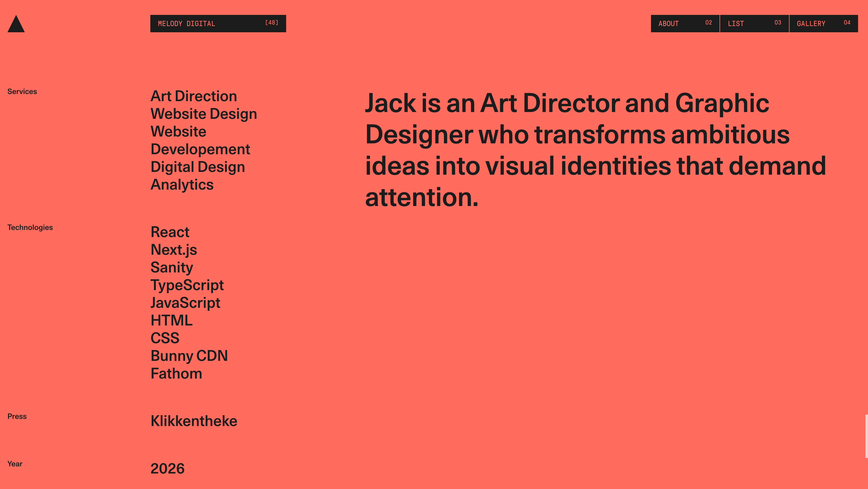
Task: Click the 'Bunny CDN' technology text
Action: pyautogui.click(x=189, y=356)
